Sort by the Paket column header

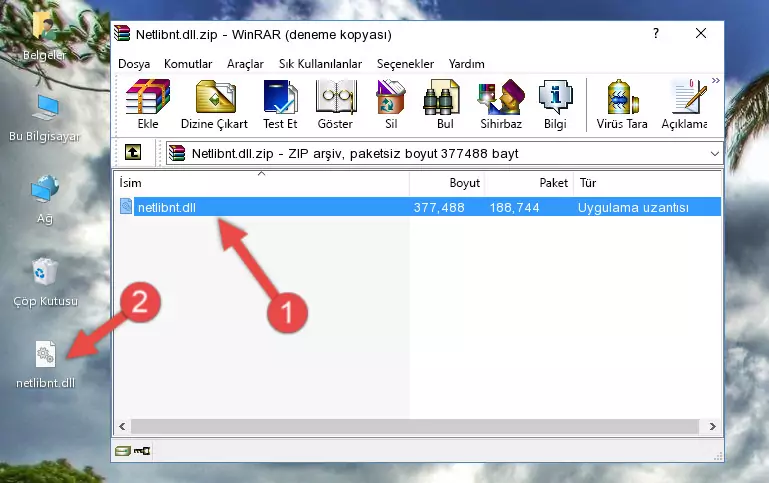click(x=529, y=182)
